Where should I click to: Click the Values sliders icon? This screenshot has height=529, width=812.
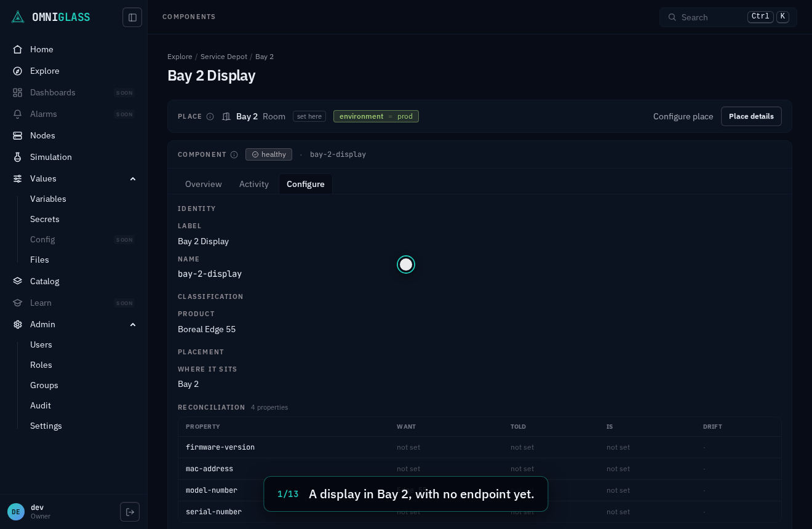(18, 178)
